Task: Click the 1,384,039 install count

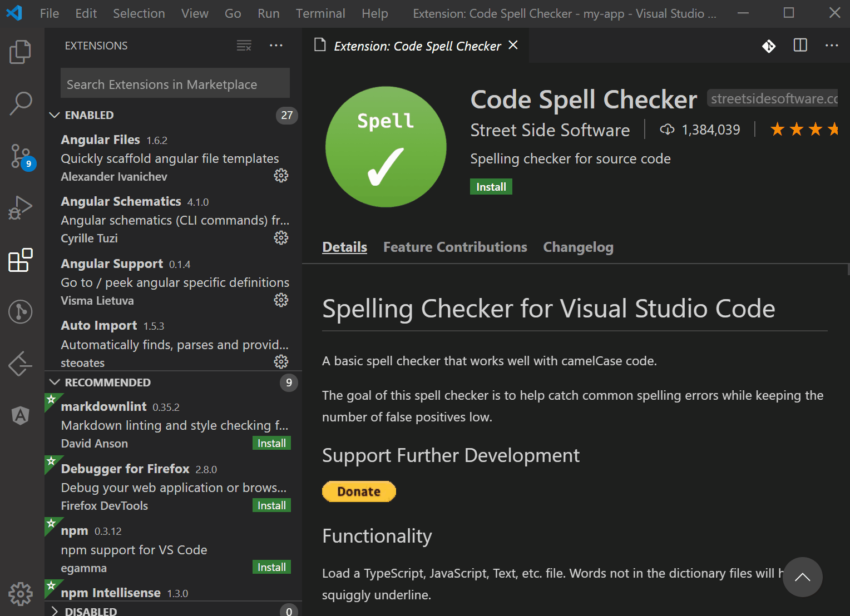Action: 711,130
